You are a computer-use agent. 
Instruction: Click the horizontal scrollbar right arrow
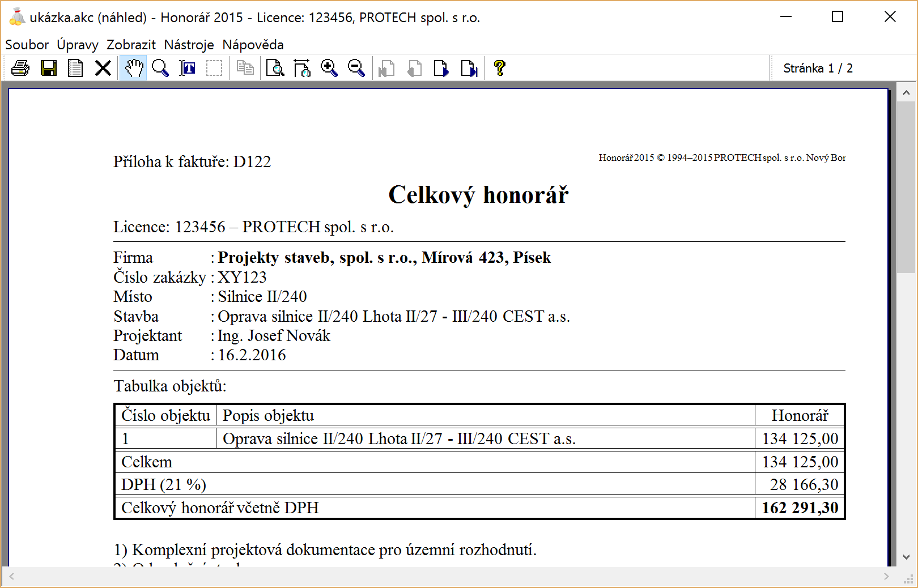tap(886, 577)
